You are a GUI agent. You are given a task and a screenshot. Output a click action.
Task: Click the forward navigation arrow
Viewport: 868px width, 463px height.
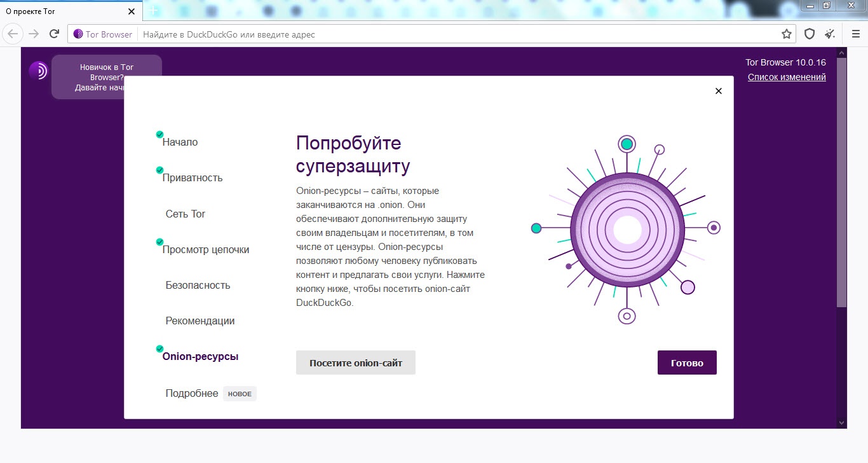34,34
